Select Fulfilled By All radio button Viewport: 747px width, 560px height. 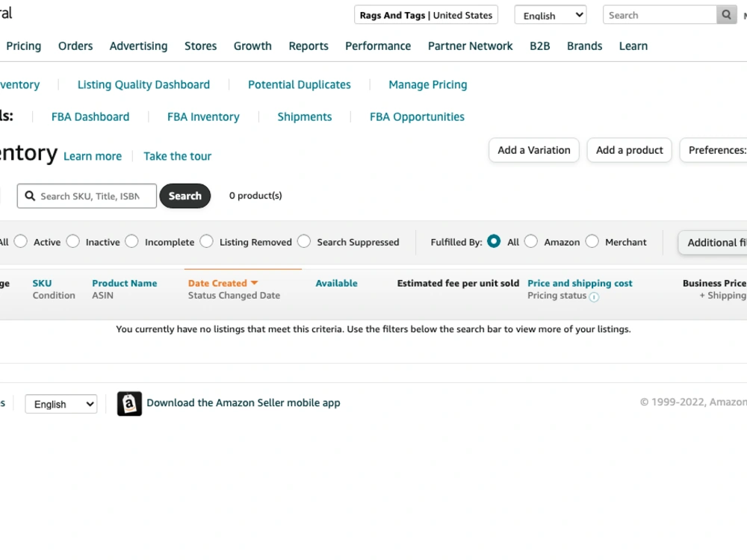[494, 241]
